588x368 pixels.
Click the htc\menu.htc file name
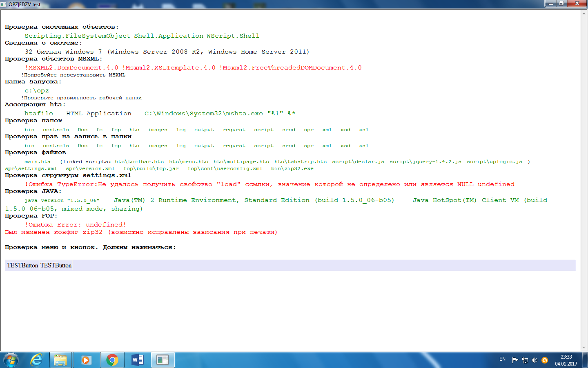click(189, 162)
